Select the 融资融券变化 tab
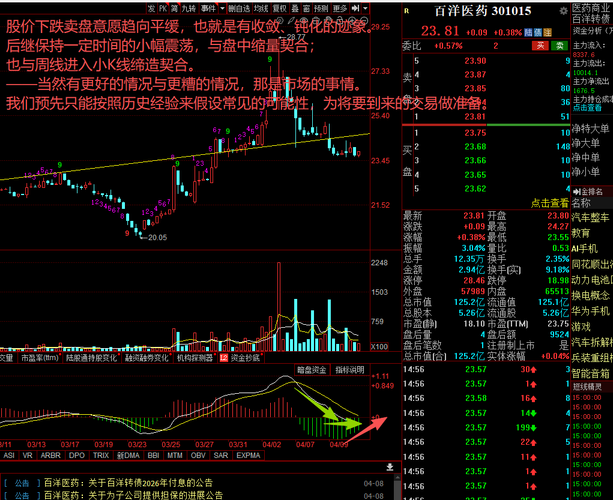 pyautogui.click(x=147, y=357)
